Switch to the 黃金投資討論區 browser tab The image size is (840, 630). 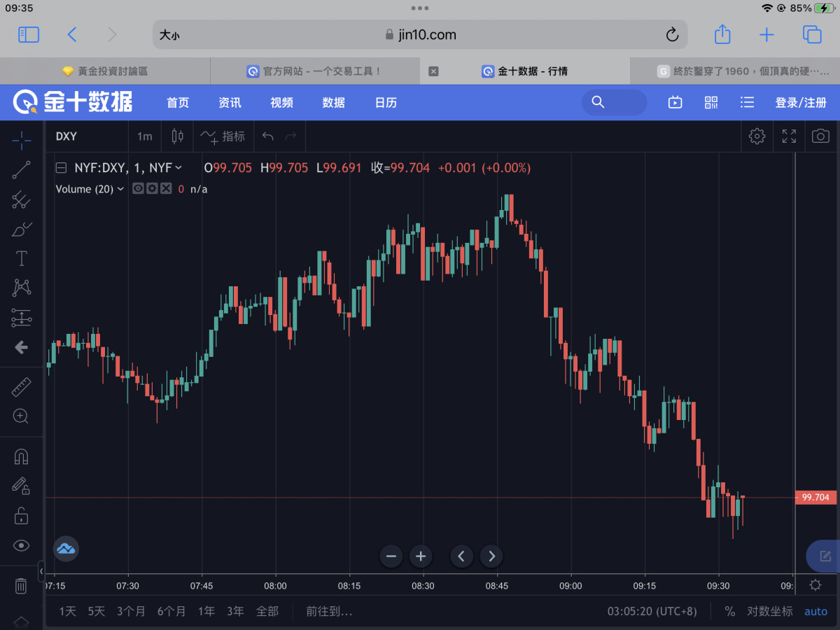[x=105, y=71]
